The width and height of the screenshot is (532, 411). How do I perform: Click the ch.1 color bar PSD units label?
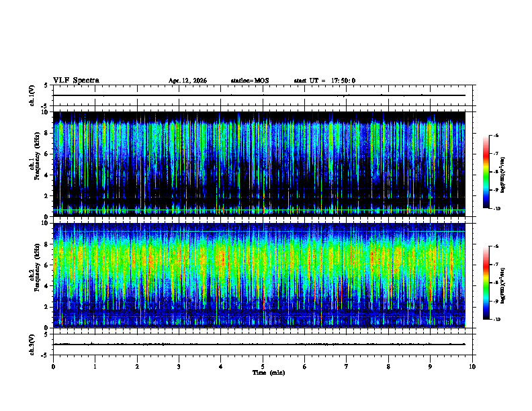(504, 175)
